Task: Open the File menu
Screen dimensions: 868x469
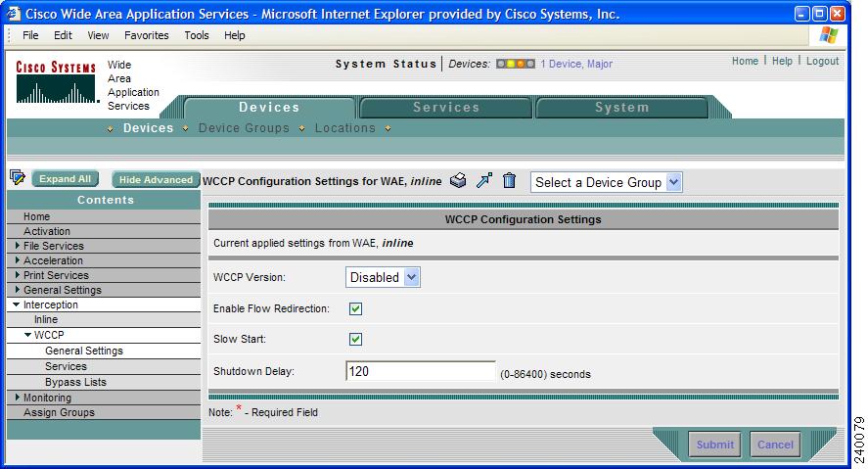Action: [x=30, y=35]
